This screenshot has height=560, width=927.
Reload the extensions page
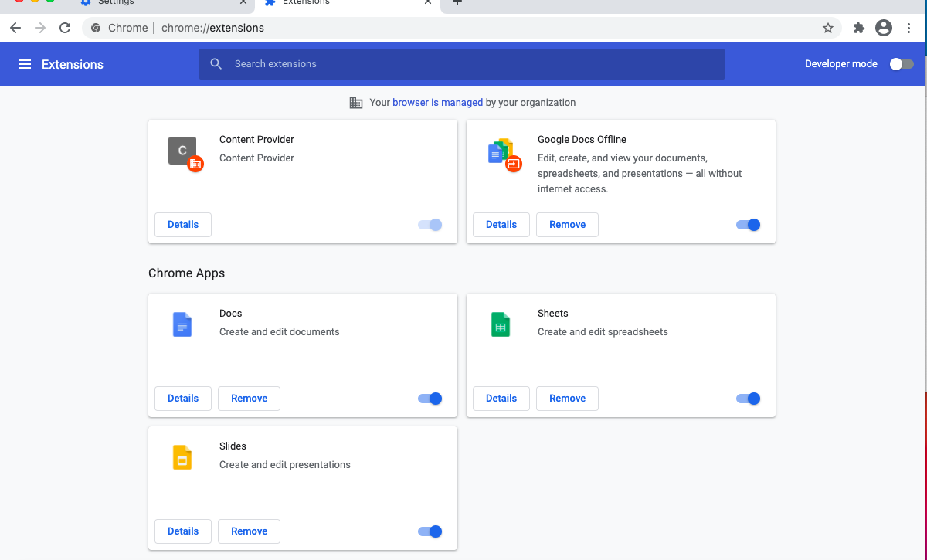[65, 28]
